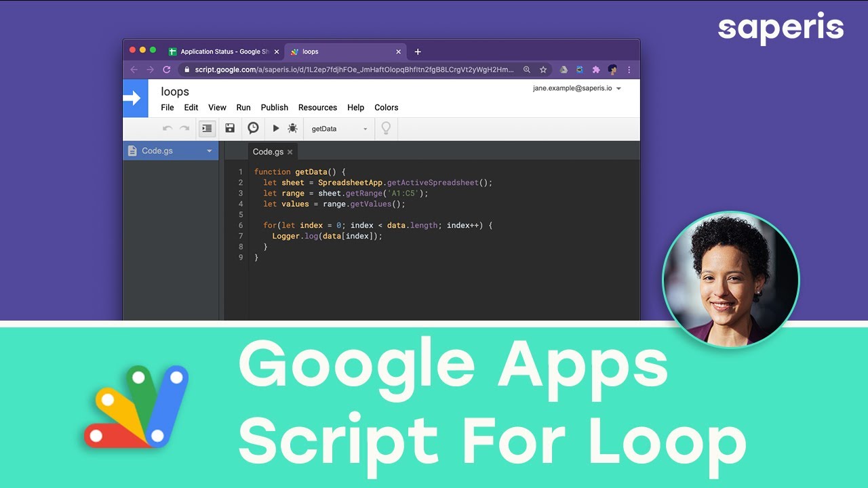Click the saperis logo
Image resolution: width=868 pixels, height=488 pixels.
click(x=781, y=28)
